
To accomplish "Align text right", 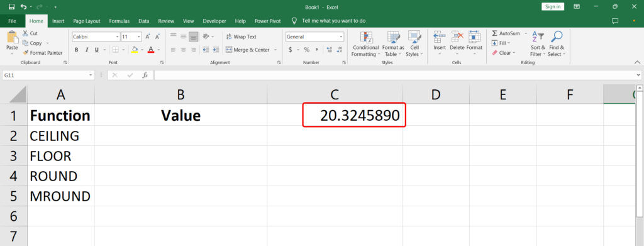I will click(x=193, y=50).
